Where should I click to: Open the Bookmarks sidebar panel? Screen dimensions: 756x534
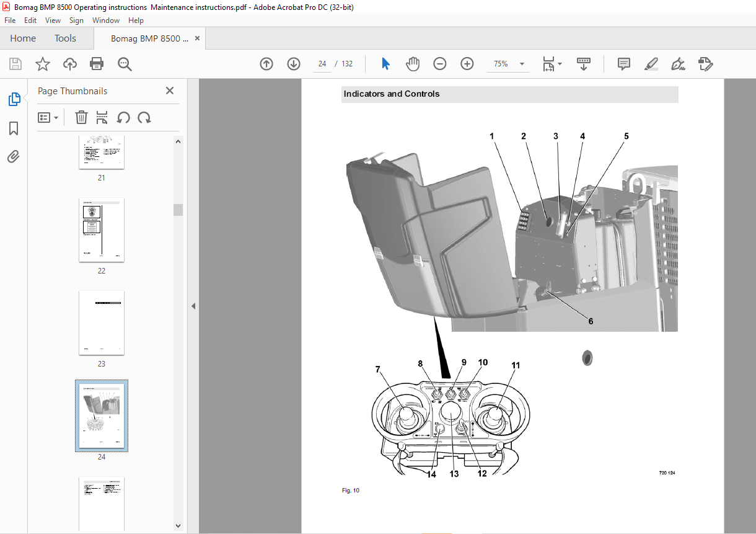pyautogui.click(x=14, y=128)
